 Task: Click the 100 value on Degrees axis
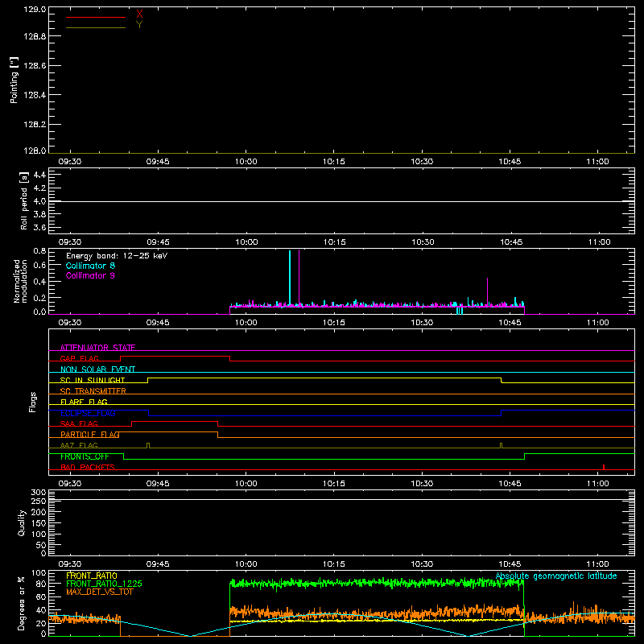coord(39,573)
